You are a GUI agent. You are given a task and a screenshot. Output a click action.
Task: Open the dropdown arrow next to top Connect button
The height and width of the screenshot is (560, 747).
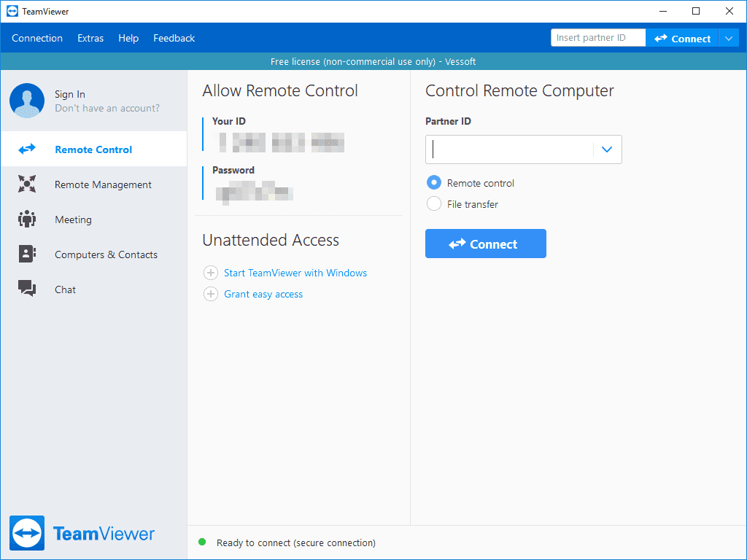[729, 38]
